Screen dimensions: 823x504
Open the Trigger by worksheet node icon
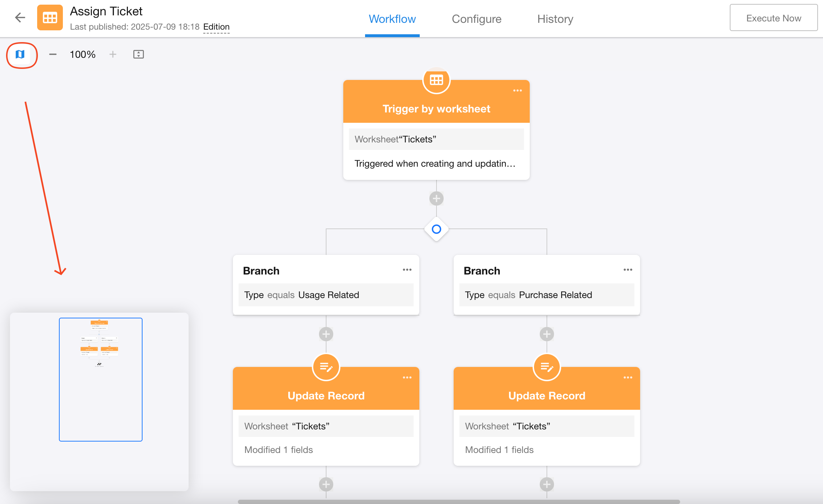(436, 80)
